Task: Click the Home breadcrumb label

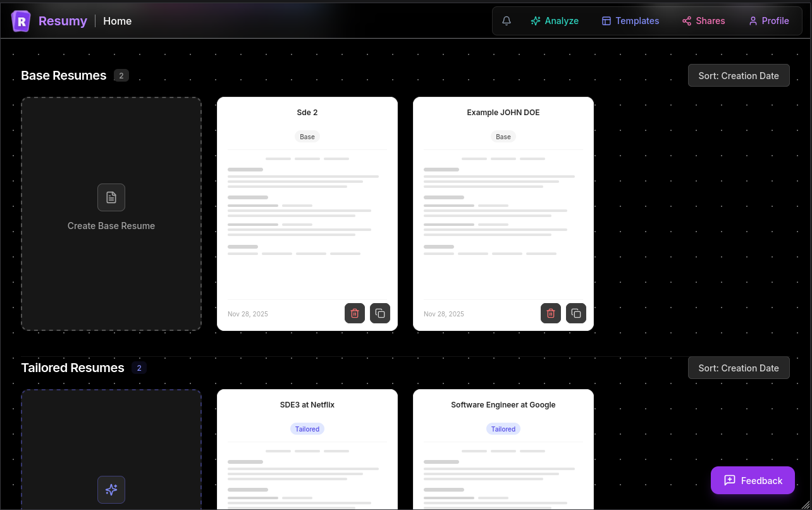Action: pos(118,21)
